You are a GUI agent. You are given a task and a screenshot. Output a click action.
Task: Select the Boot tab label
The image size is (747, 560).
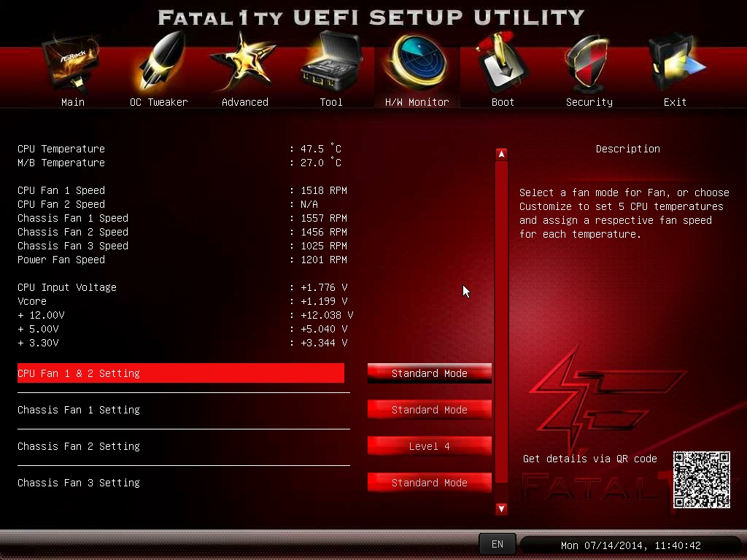click(503, 102)
